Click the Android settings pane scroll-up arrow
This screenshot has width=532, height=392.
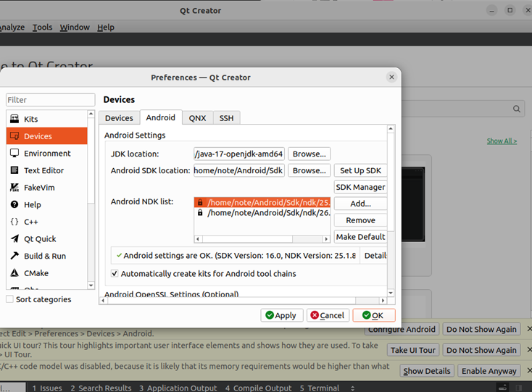(391, 129)
